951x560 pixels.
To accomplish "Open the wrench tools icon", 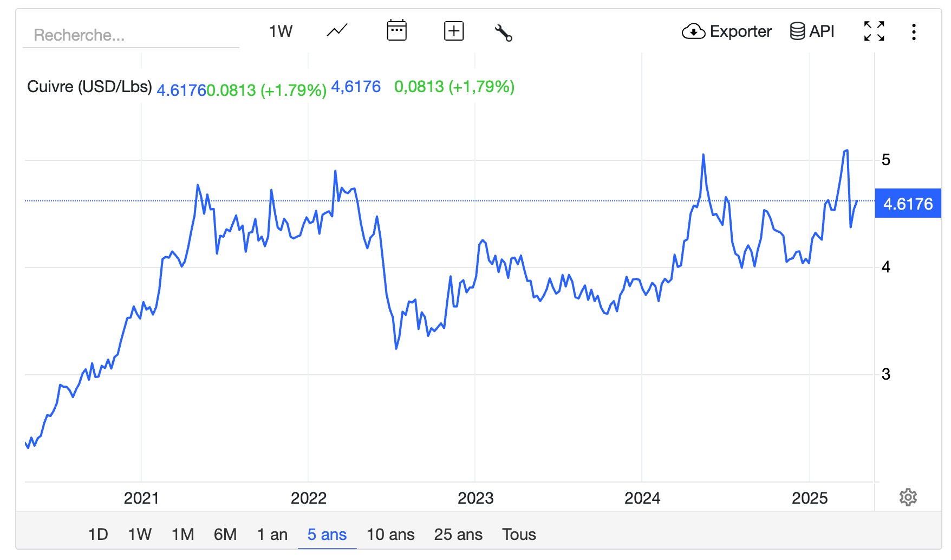I will 503,32.
